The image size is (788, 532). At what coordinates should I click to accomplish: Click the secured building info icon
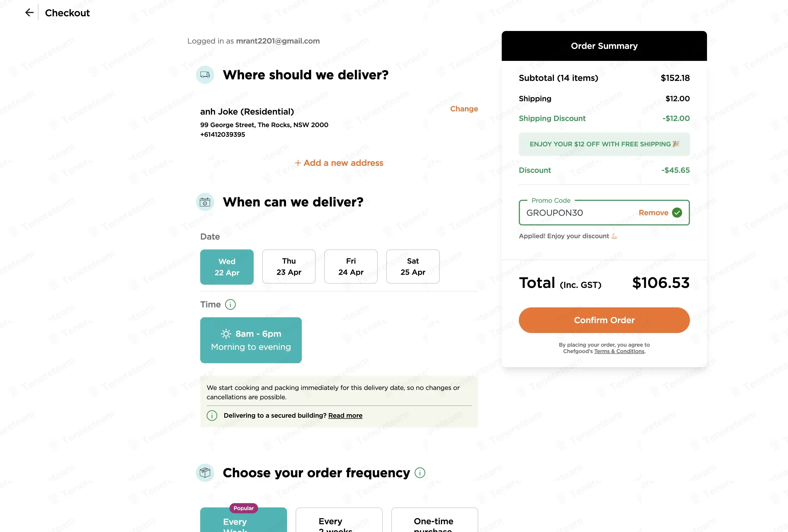[212, 416]
